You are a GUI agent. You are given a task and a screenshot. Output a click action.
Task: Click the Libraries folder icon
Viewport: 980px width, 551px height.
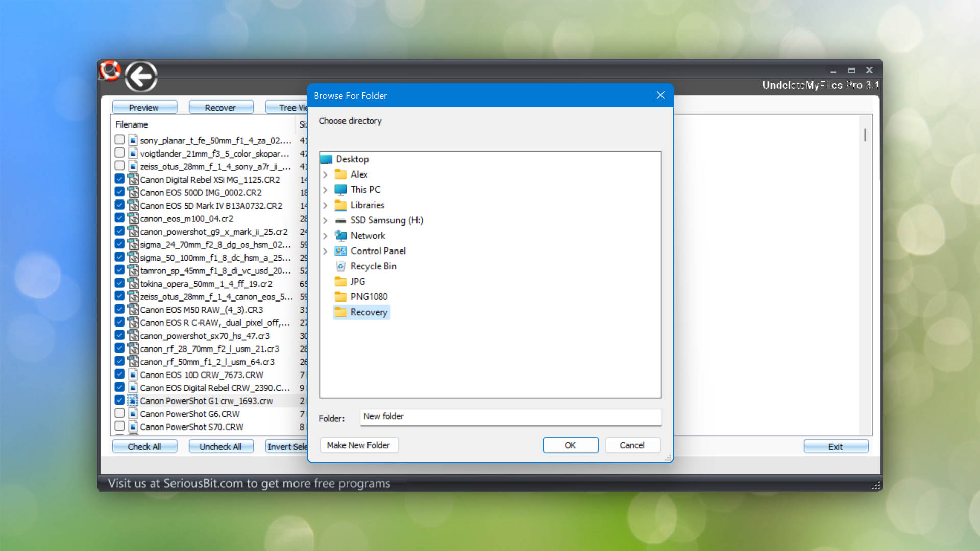point(340,205)
